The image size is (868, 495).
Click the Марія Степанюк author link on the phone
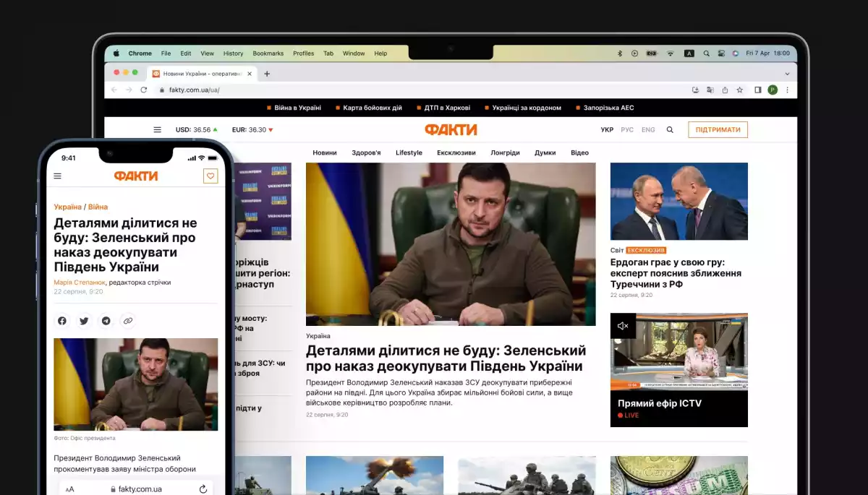(x=80, y=282)
